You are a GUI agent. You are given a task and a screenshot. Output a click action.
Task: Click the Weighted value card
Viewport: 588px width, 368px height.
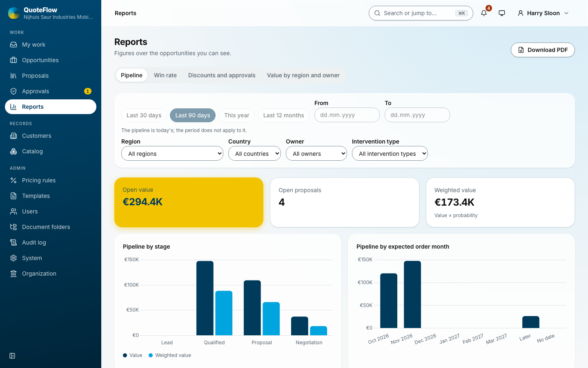[500, 202]
